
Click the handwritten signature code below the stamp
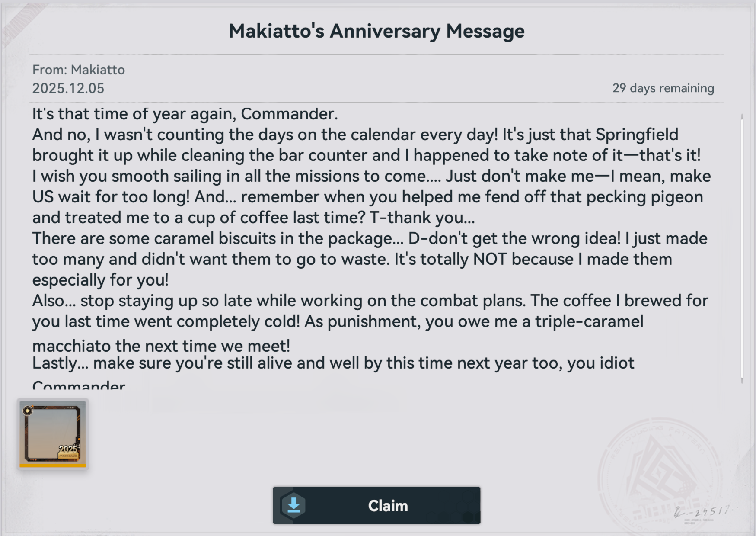tap(702, 512)
